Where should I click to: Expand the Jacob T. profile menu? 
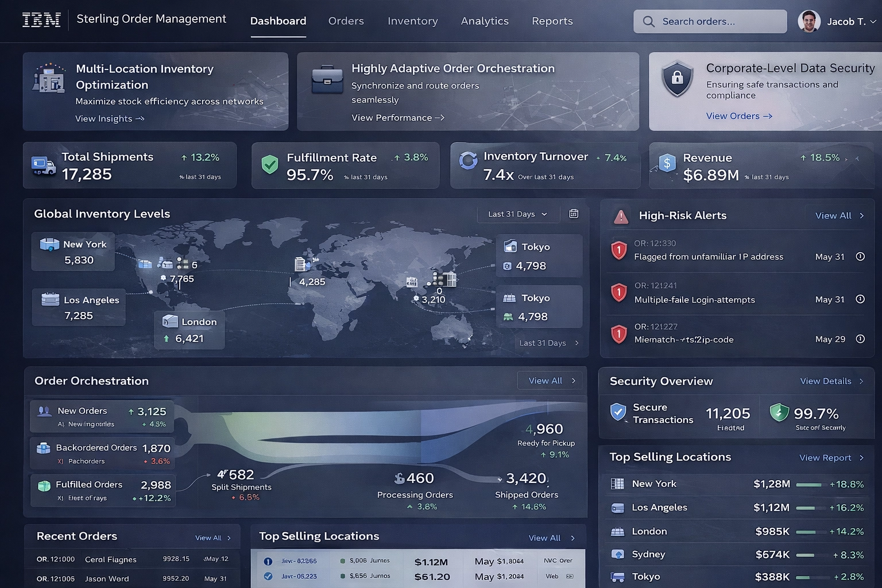pos(849,21)
